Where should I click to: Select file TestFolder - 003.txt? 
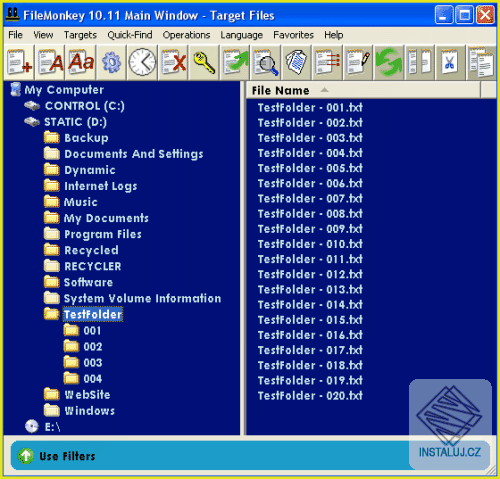[310, 138]
